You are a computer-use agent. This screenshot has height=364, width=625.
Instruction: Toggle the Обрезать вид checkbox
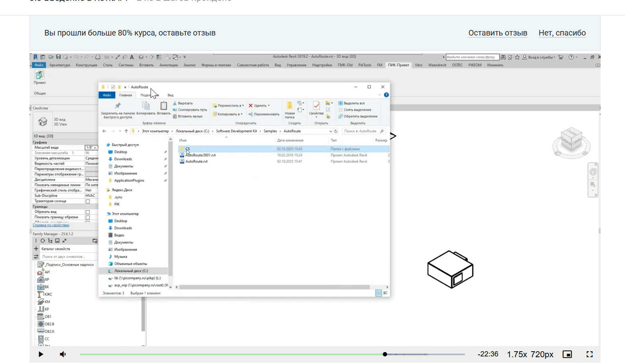[88, 212]
